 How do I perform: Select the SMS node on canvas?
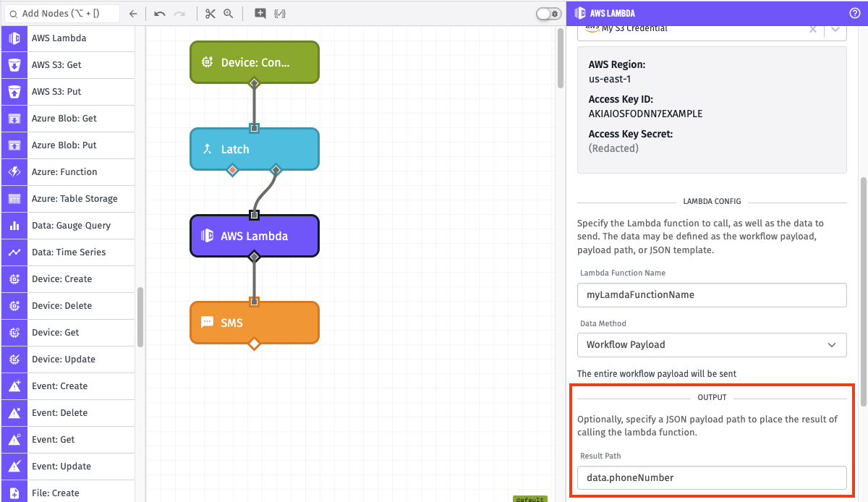[254, 323]
